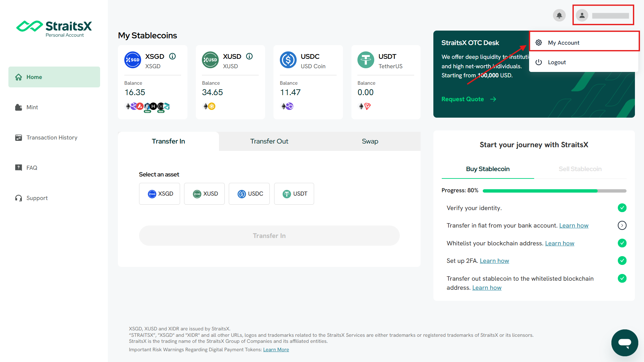Click the gear icon beside My Account
Image resolution: width=644 pixels, height=362 pixels.
[539, 43]
